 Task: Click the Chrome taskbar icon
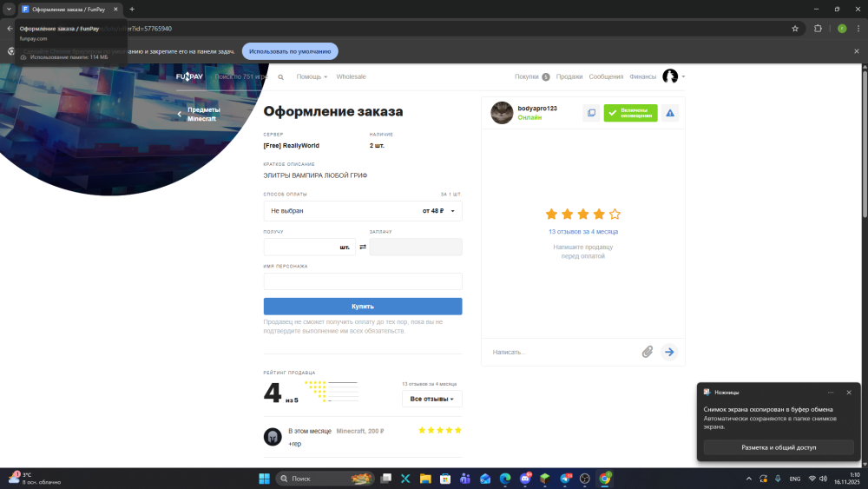pyautogui.click(x=605, y=479)
